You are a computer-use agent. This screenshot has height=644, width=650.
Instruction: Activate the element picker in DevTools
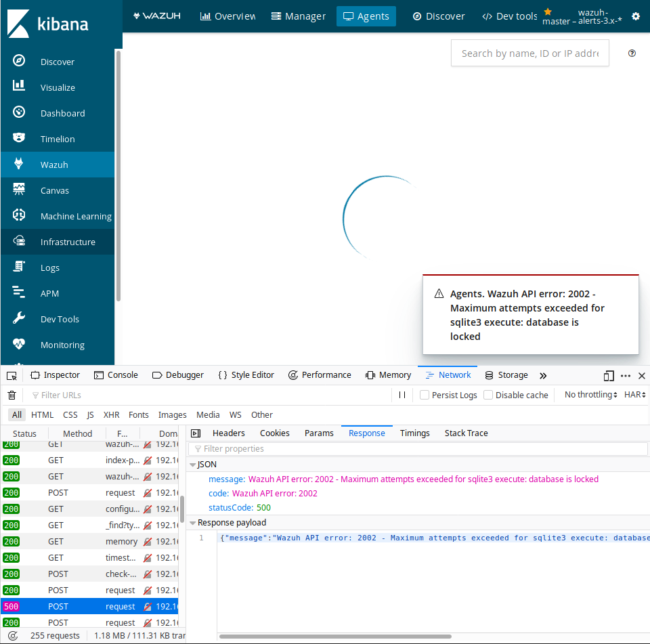11,374
